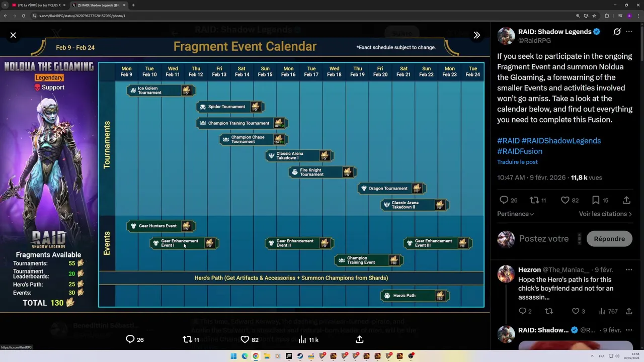The height and width of the screenshot is (362, 644).
Task: Open the three-dot menu of the RAID post
Action: [629, 32]
